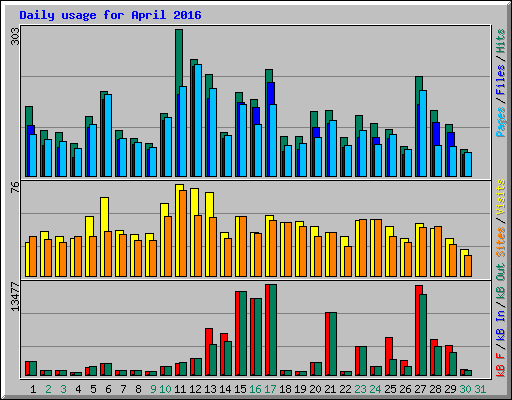Click day 8 on the axis
The image size is (512, 400).
coord(138,389)
